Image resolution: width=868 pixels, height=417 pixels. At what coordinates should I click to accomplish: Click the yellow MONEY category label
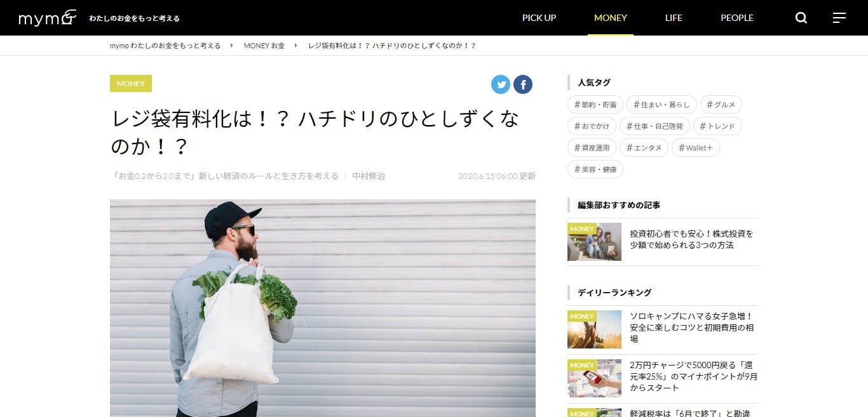(x=131, y=84)
